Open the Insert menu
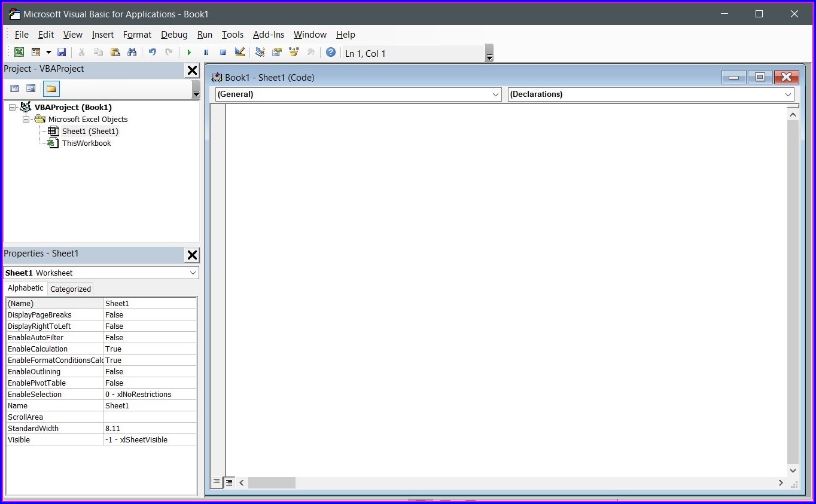Viewport: 816px width, 504px height. click(x=103, y=35)
